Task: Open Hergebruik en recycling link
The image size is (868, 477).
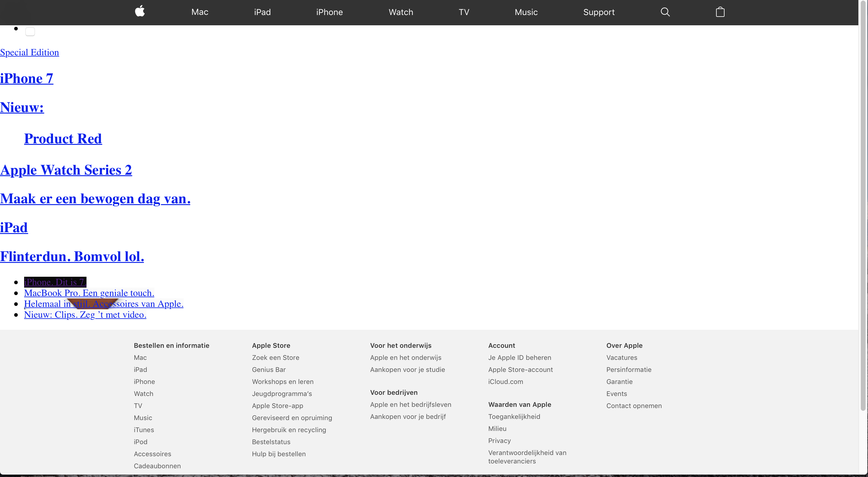Action: [x=289, y=430]
